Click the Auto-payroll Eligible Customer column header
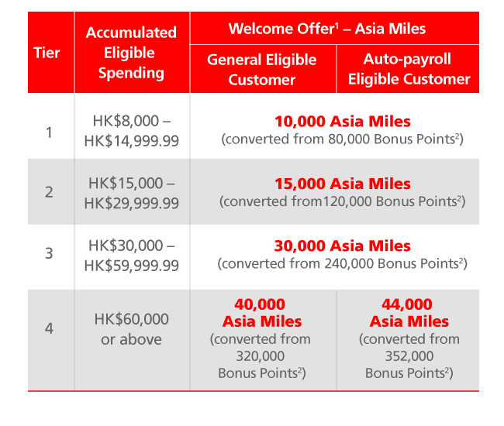This screenshot has width=504, height=426. coord(409,70)
